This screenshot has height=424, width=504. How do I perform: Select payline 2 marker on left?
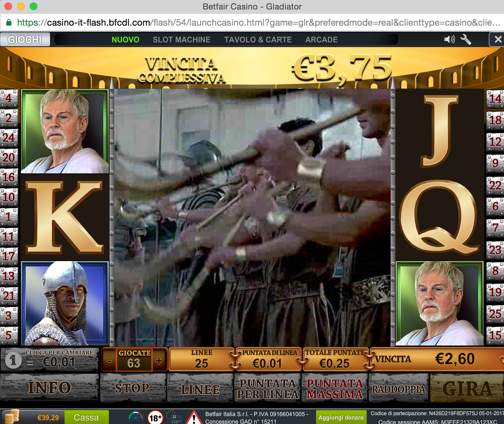9,118
